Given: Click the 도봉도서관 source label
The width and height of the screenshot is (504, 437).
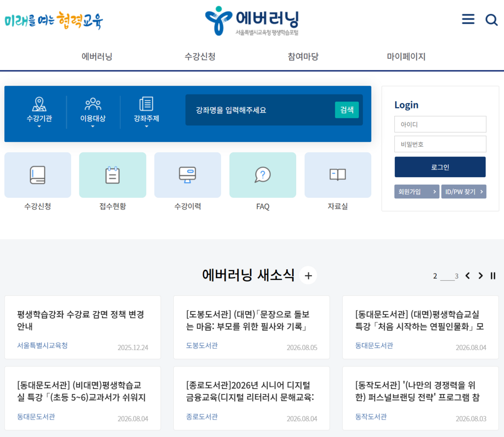Looking at the screenshot, I should click(202, 345).
